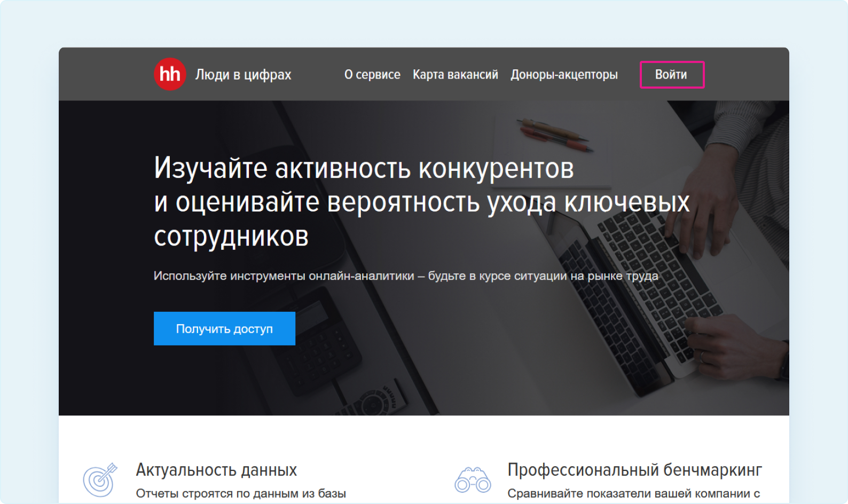This screenshot has width=848, height=504.
Task: Open the Люди в цифрах home link
Action: 243,75
